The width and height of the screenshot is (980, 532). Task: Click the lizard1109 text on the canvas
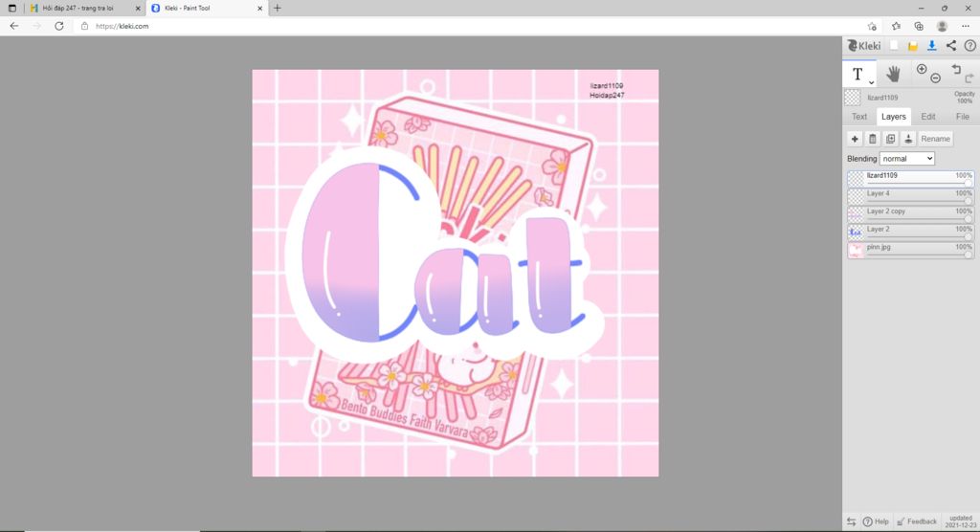pyautogui.click(x=606, y=86)
